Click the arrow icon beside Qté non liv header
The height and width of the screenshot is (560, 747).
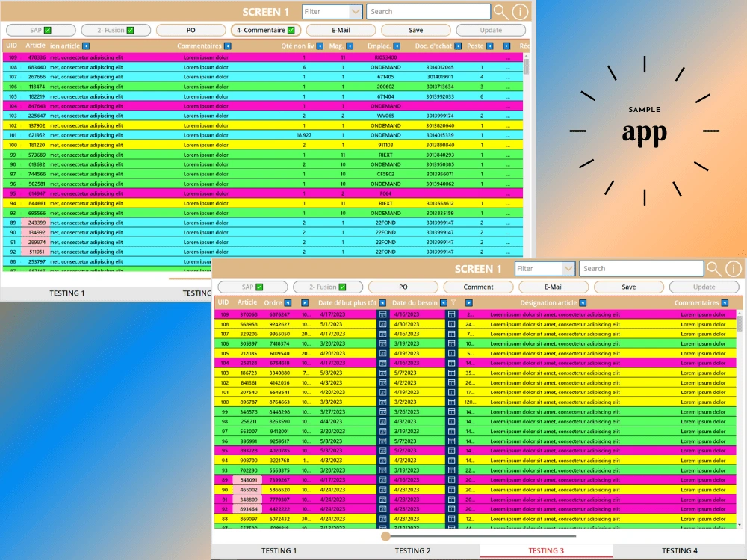[x=320, y=46]
